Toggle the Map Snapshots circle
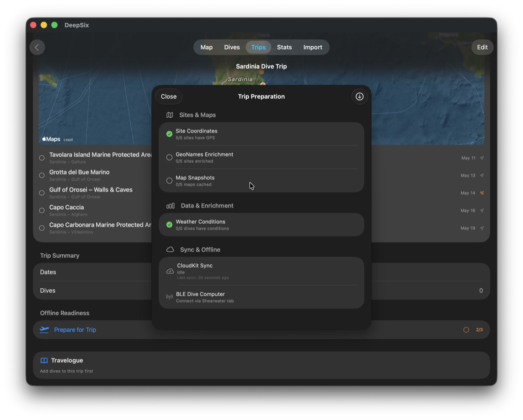 pyautogui.click(x=169, y=181)
